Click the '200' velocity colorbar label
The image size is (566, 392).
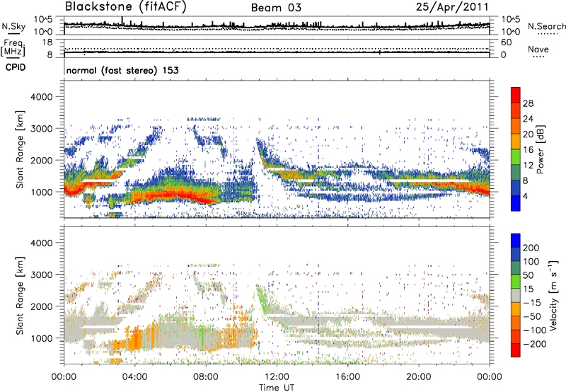click(531, 248)
